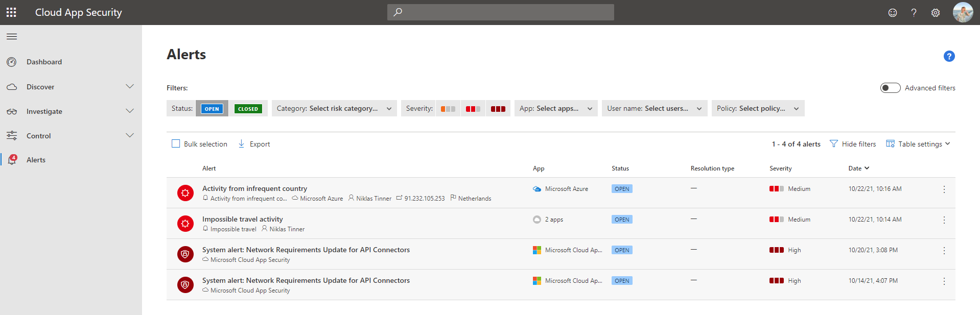Click Microsoft Cloud App Security tag in 10/20/21 row
This screenshot has width=980, height=315.
(x=250, y=260)
